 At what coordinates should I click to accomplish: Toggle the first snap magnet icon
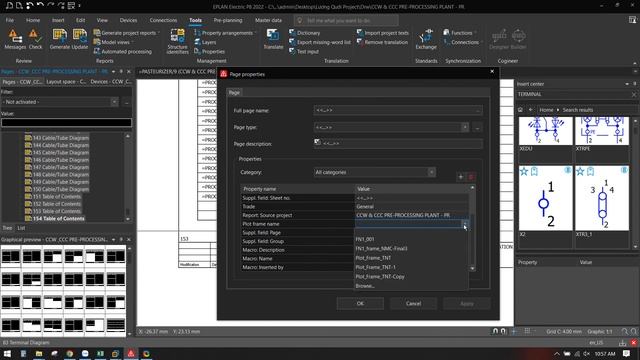[x=495, y=331]
